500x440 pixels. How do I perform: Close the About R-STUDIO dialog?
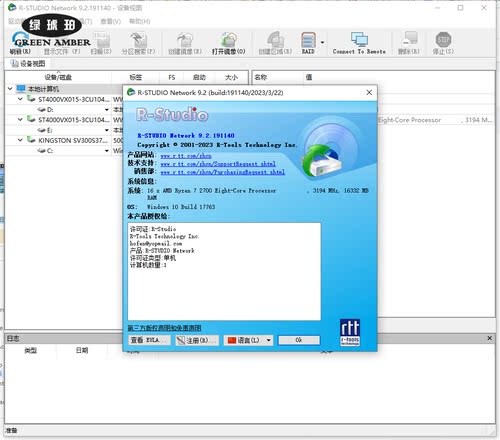point(369,92)
